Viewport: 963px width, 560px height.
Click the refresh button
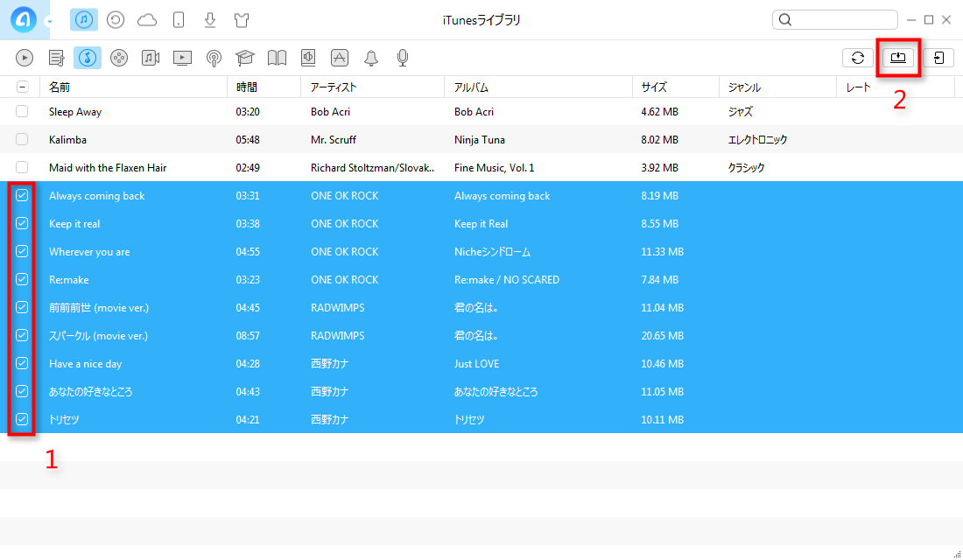coord(858,58)
